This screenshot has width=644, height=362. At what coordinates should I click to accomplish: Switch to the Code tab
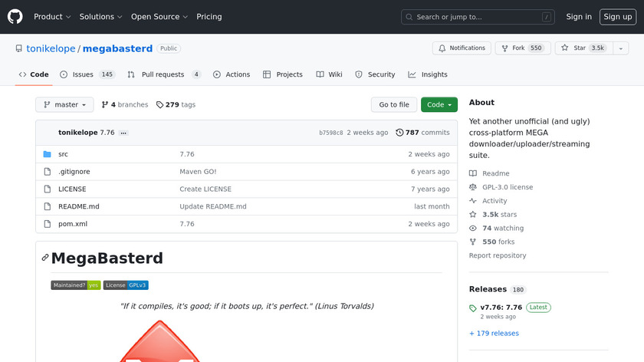point(34,74)
